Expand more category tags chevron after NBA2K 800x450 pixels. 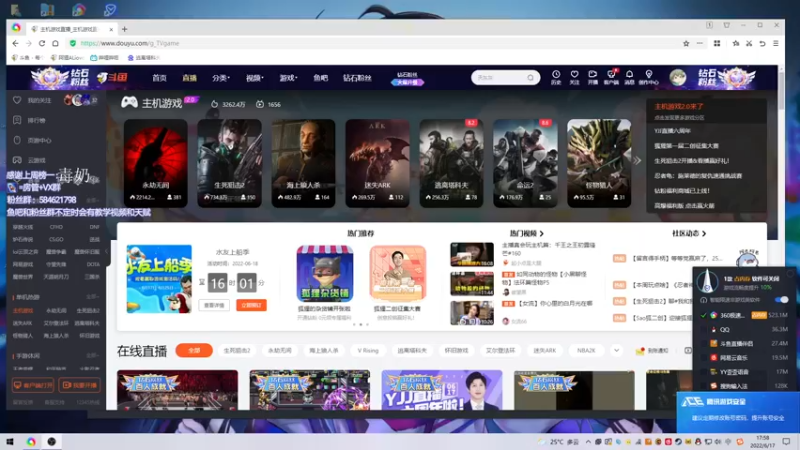(616, 351)
